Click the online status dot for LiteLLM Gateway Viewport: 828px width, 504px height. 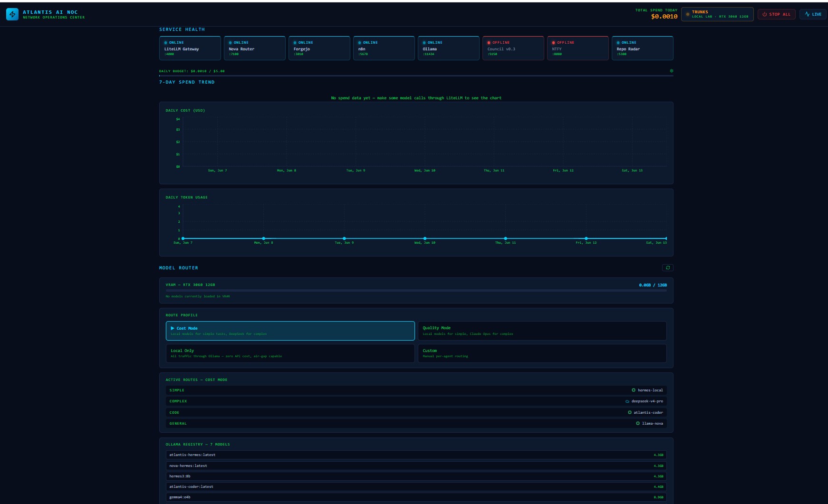(x=166, y=43)
